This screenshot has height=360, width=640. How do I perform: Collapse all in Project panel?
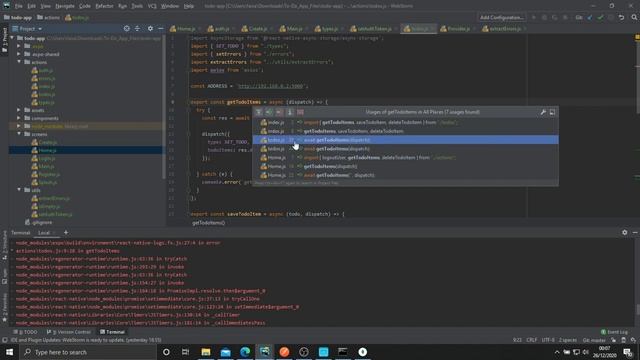(138, 29)
